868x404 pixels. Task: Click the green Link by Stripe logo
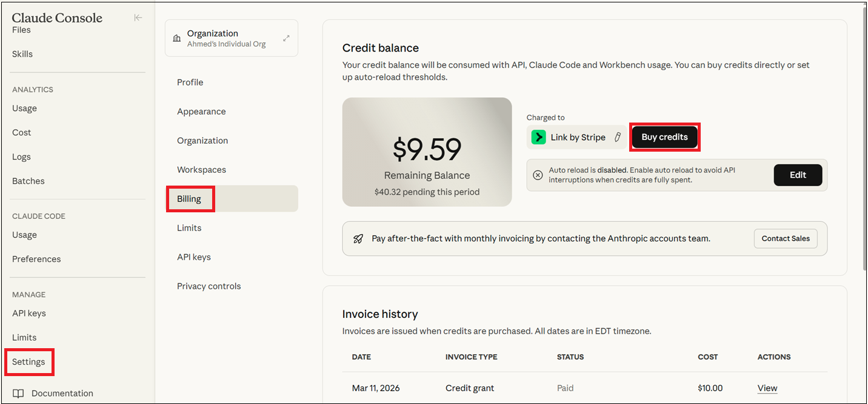click(538, 137)
